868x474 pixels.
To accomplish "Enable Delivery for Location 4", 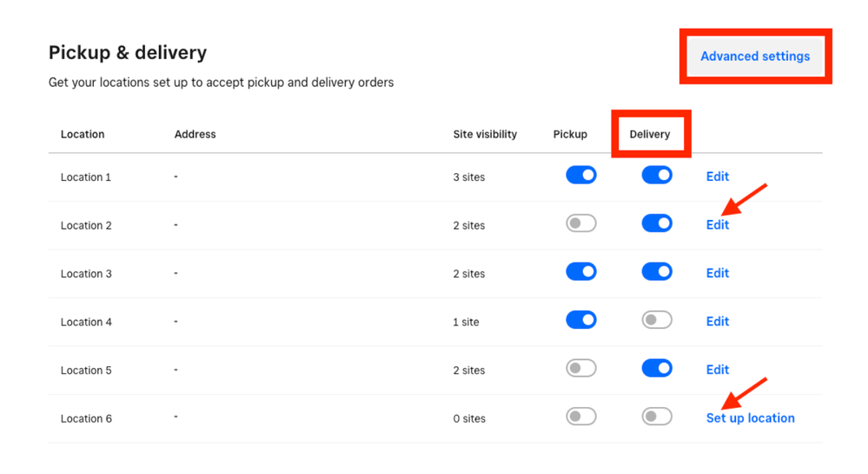I will [x=657, y=321].
